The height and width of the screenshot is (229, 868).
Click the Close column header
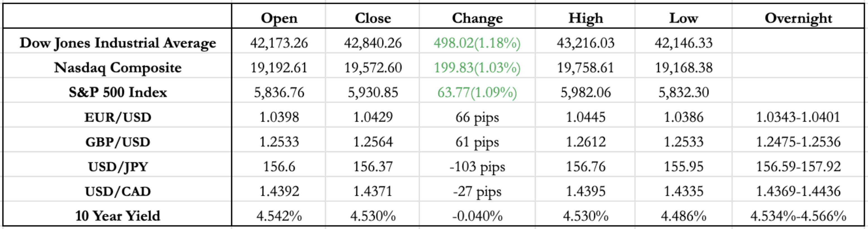[373, 18]
